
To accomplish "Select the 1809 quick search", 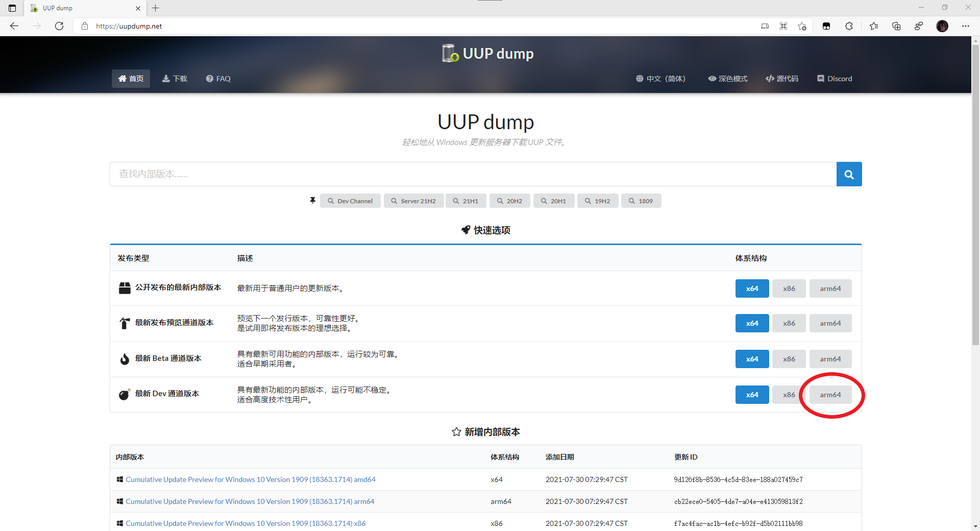I will point(641,201).
